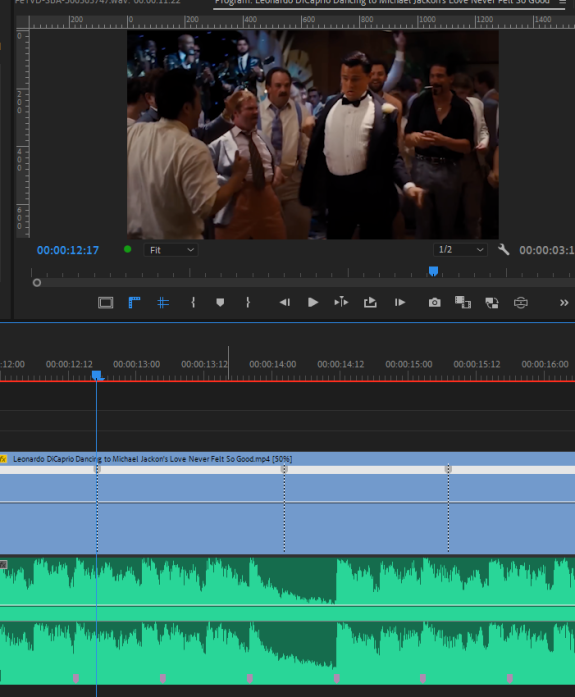Image resolution: width=575 pixels, height=697 pixels.
Task: Click the 00:00:12:17 playhead timecode
Action: tap(68, 250)
